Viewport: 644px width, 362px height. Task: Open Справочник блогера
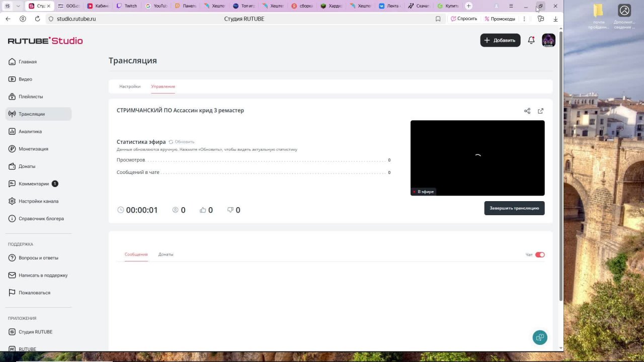38,219
